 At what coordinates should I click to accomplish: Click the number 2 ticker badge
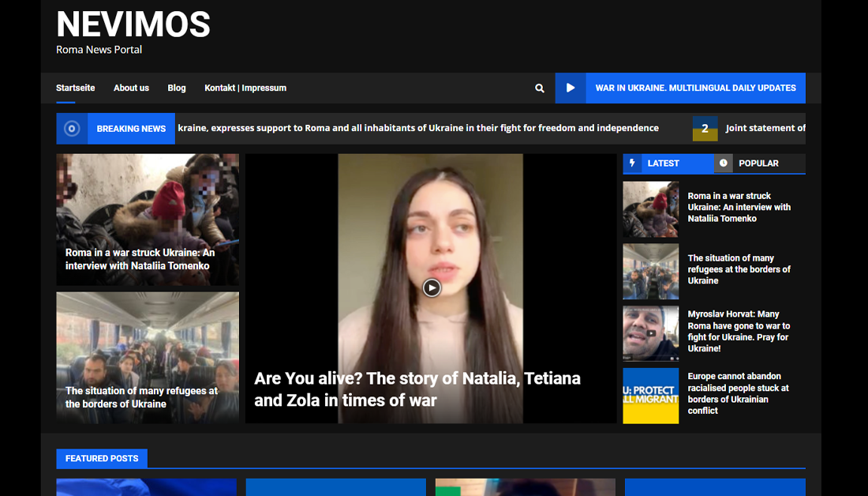(705, 129)
